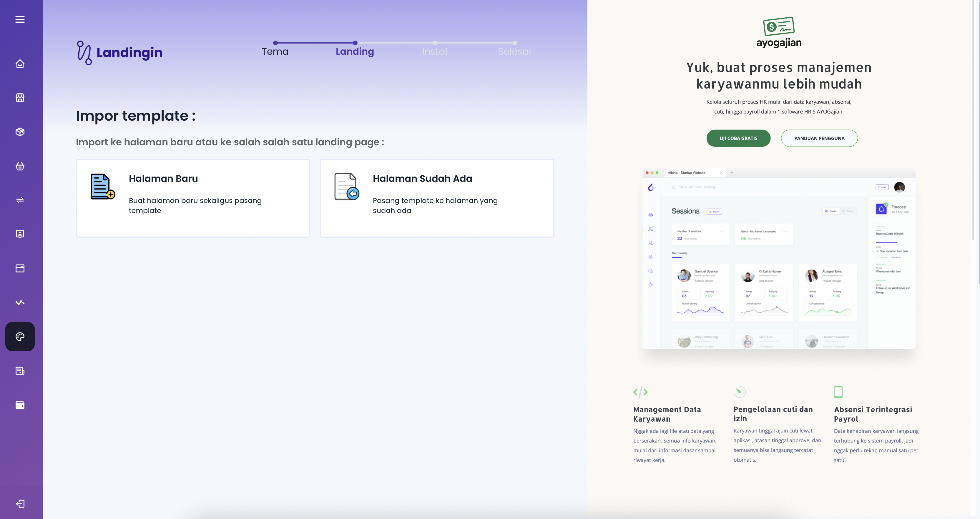This screenshot has width=980, height=519.
Task: Click the Instal step marker dot
Action: click(x=435, y=43)
